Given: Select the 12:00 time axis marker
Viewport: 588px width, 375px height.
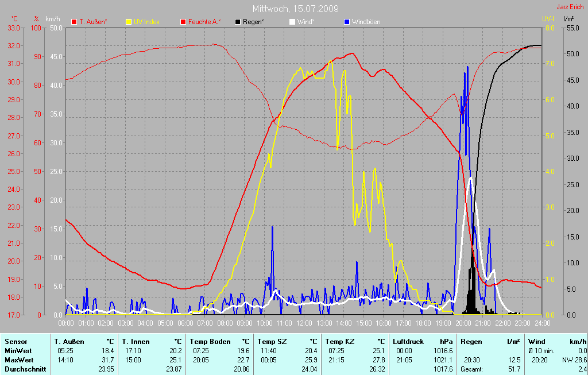Looking at the screenshot, I should pos(304,323).
